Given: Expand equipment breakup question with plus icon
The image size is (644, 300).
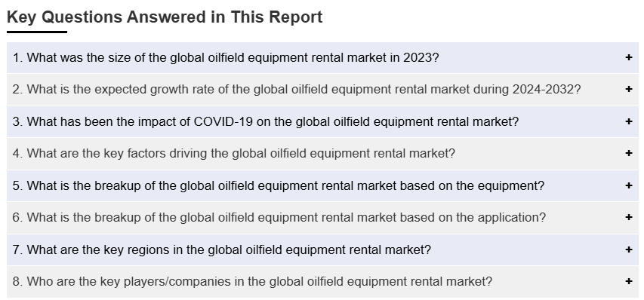Looking at the screenshot, I should (x=628, y=185).
